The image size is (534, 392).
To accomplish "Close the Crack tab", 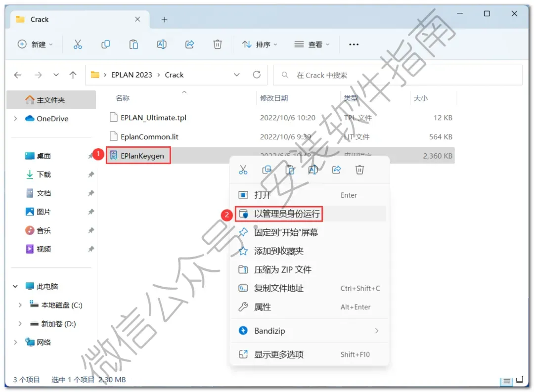I will coord(137,19).
